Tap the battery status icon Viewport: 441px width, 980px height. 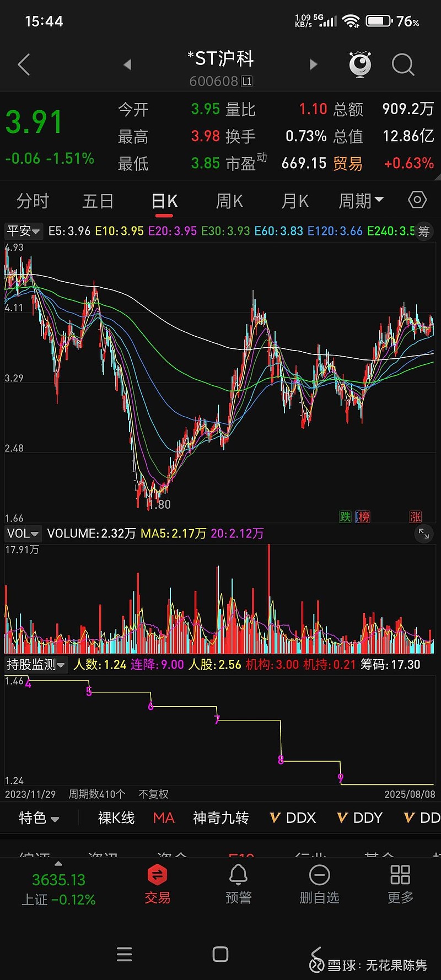tap(379, 21)
